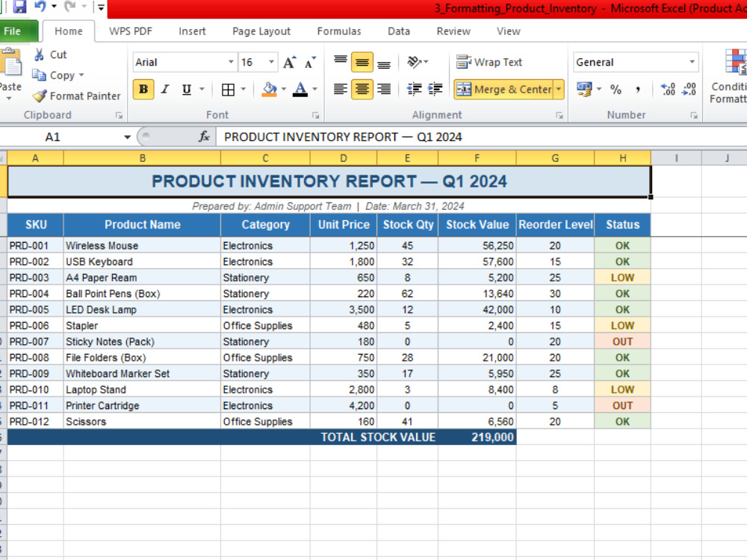Image resolution: width=747 pixels, height=560 pixels.
Task: Toggle Align Text Left
Action: (x=340, y=89)
